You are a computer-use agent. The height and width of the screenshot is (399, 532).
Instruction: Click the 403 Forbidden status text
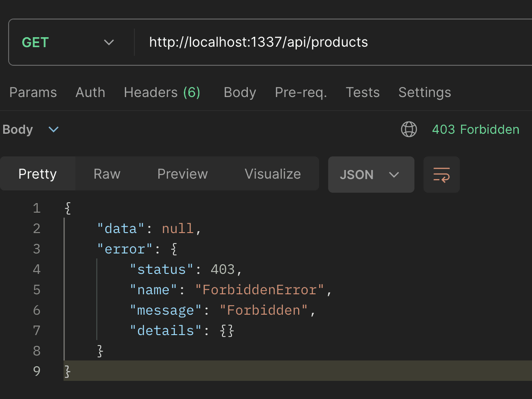click(475, 129)
